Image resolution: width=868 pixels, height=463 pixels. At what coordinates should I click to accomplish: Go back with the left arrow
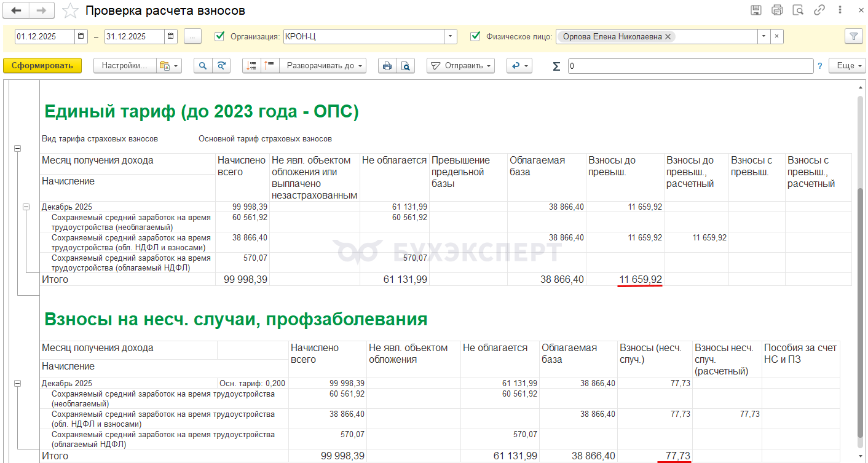point(17,10)
